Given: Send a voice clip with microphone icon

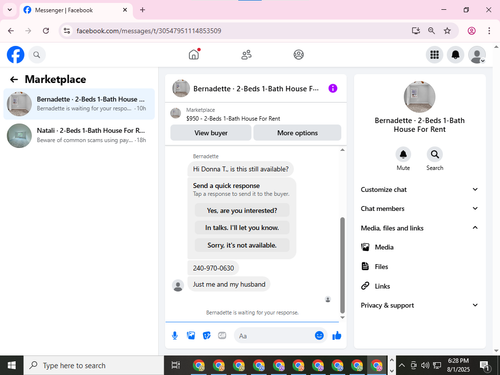Looking at the screenshot, I should [x=175, y=336].
